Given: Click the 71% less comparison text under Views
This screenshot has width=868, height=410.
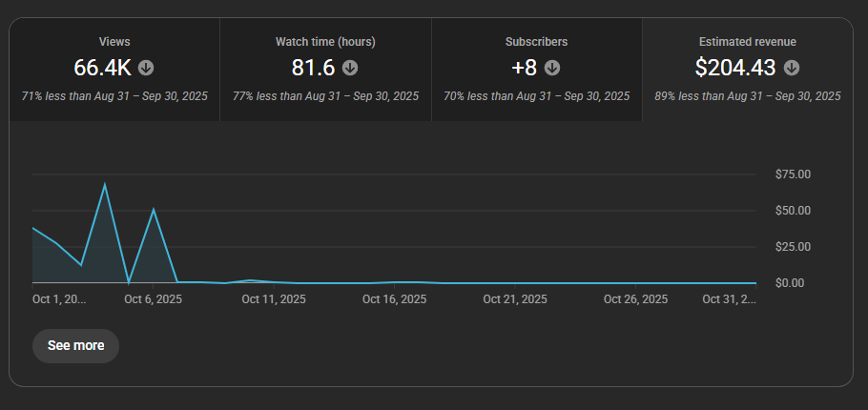Looking at the screenshot, I should [x=114, y=96].
